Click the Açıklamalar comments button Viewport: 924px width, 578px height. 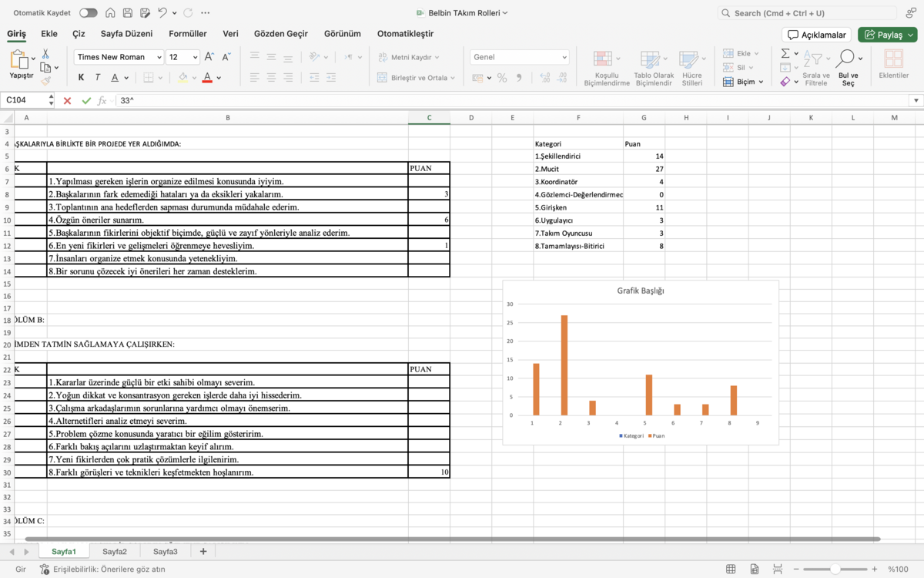817,35
